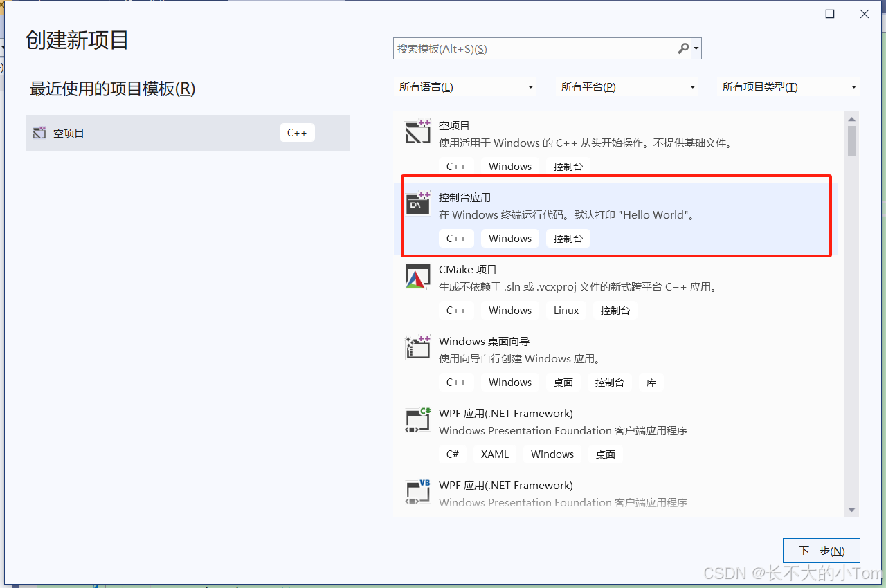Viewport: 886px width, 588px height.
Task: Click the Windows 桌面向导 wizard icon
Action: point(417,348)
